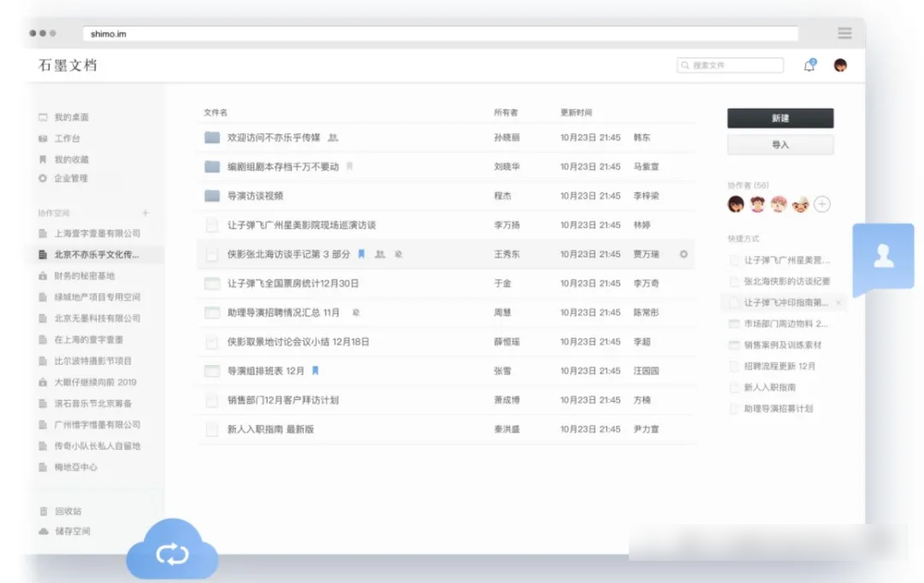Click the shimo.im address bar
This screenshot has width=924, height=583.
pos(441,33)
